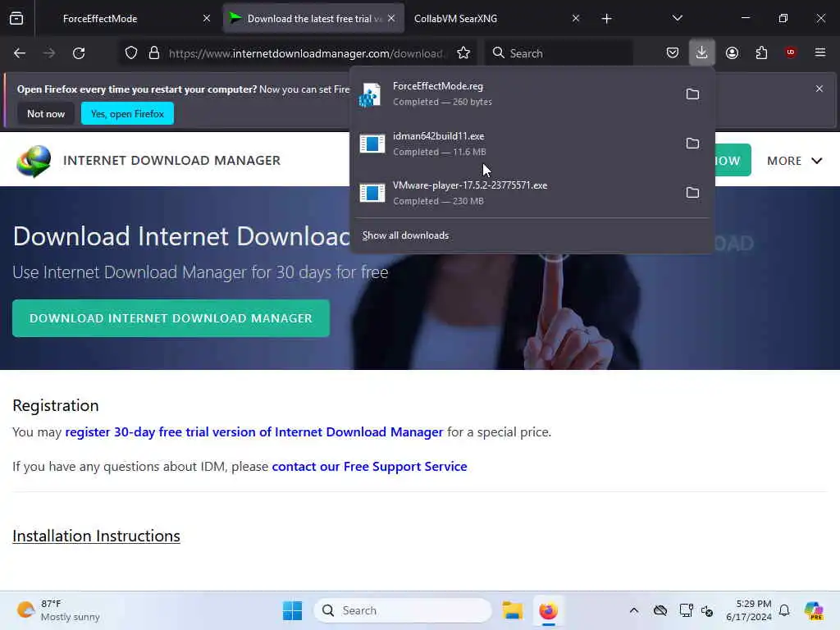Click Yes, open Firefox button
This screenshot has width=840, height=630.
point(127,114)
